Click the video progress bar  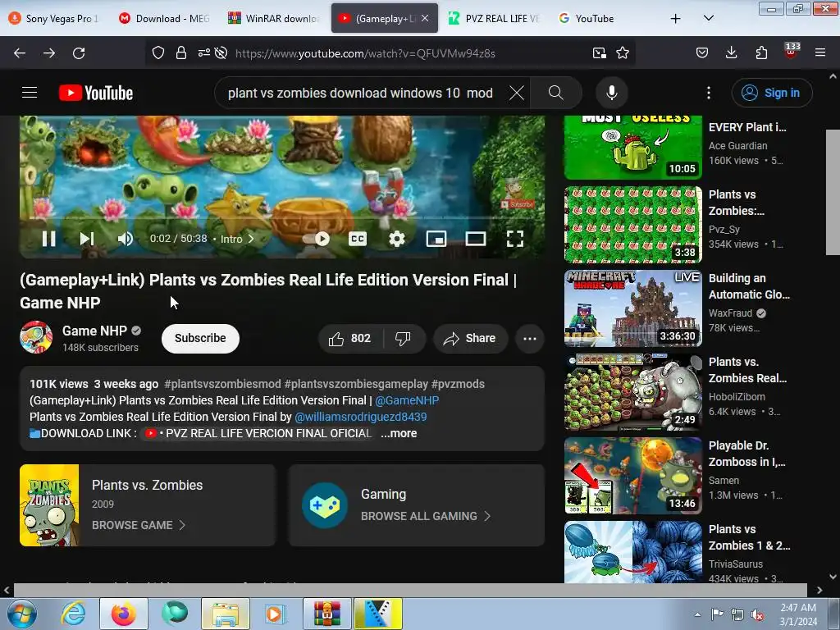pos(282,218)
